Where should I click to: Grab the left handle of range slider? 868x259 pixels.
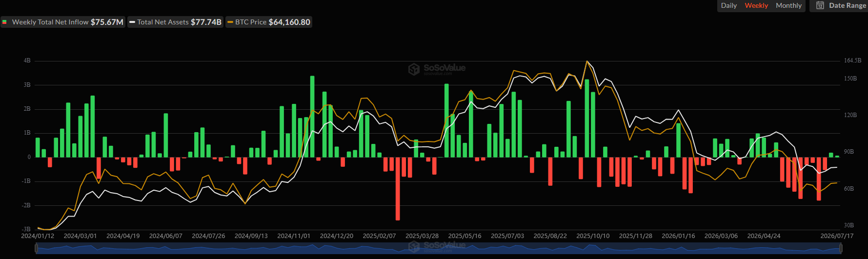(x=37, y=249)
